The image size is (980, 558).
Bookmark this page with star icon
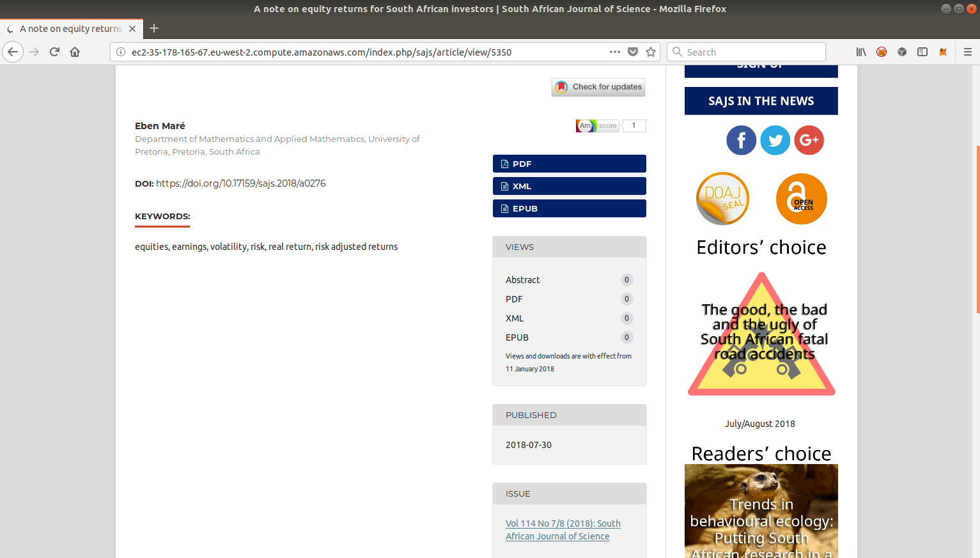[651, 52]
